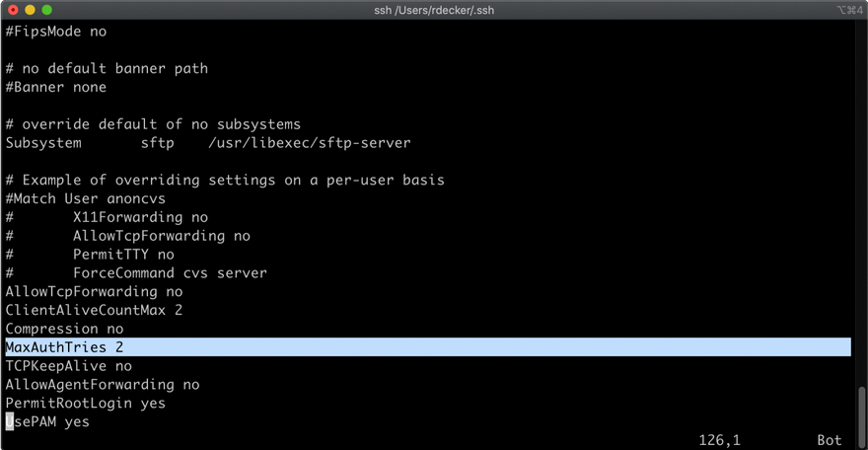
Task: Click the 'Bot' scroll position indicator
Action: [829, 439]
